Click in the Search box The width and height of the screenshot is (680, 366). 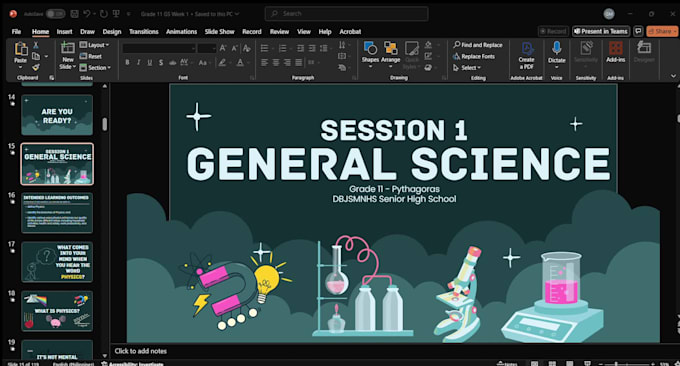click(x=347, y=14)
